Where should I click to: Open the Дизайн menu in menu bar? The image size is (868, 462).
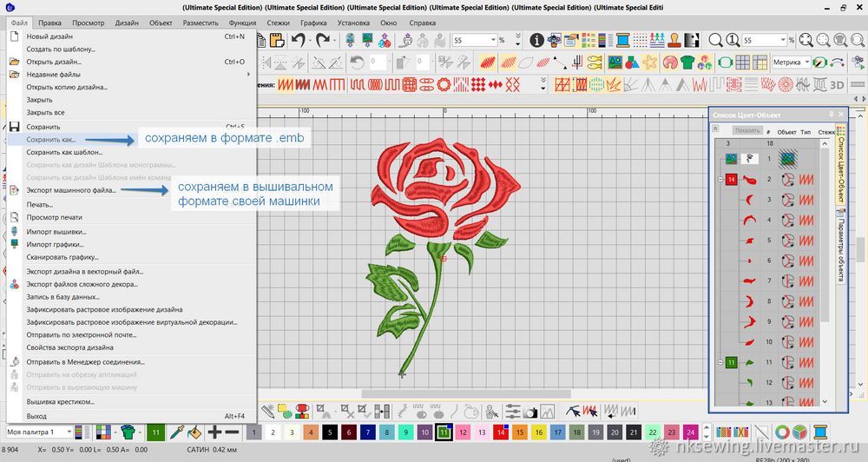pyautogui.click(x=127, y=23)
